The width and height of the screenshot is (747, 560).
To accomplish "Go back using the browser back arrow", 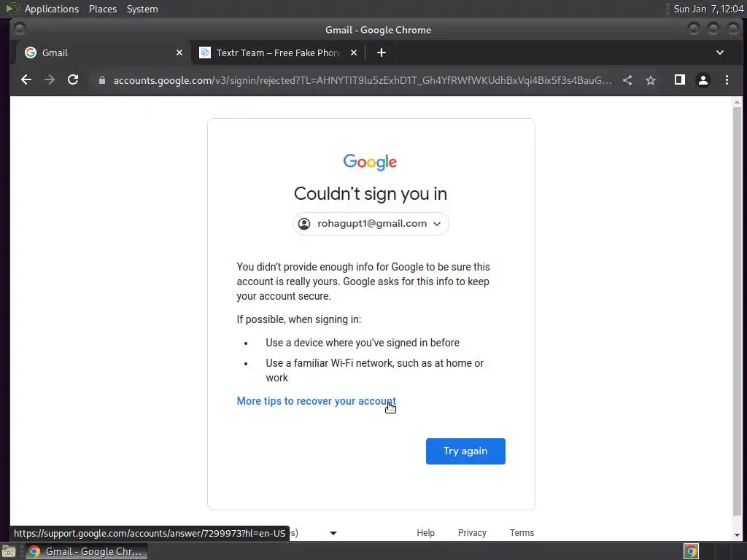I will pyautogui.click(x=26, y=80).
